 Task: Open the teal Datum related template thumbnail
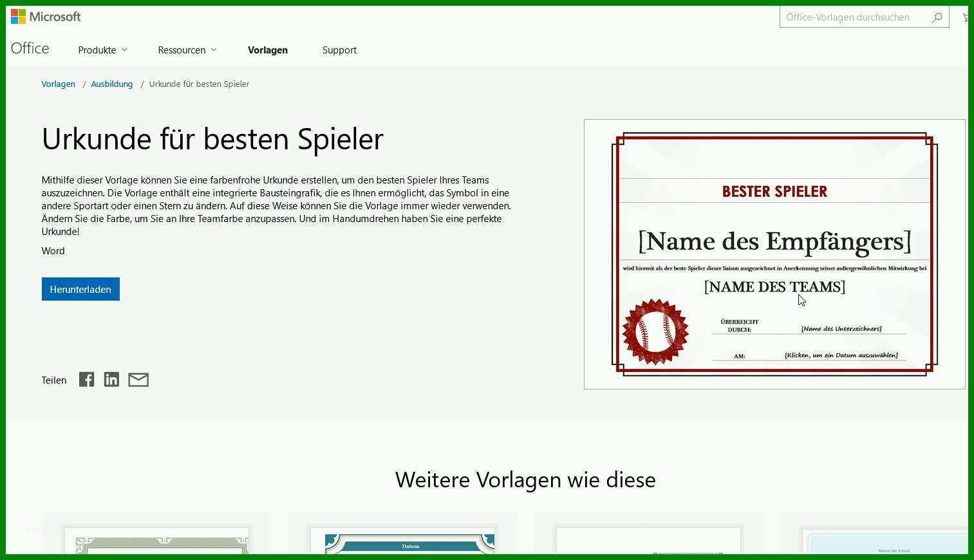402,541
